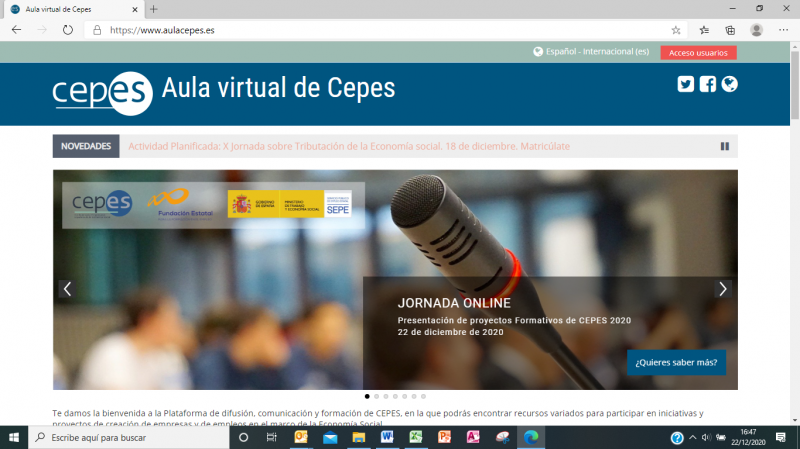Click the globe website icon in header
The width and height of the screenshot is (800, 449).
730,84
